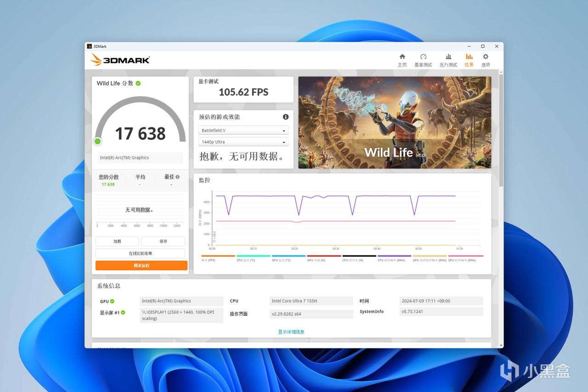Toggle the orange 帧率 (FPS) legend
The height and width of the screenshot is (392, 588).
(x=218, y=258)
